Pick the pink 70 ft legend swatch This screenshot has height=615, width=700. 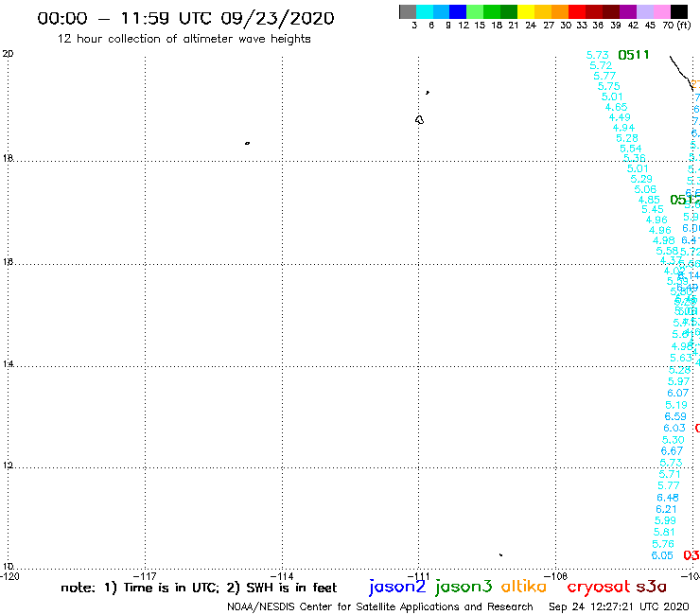pyautogui.click(x=661, y=11)
